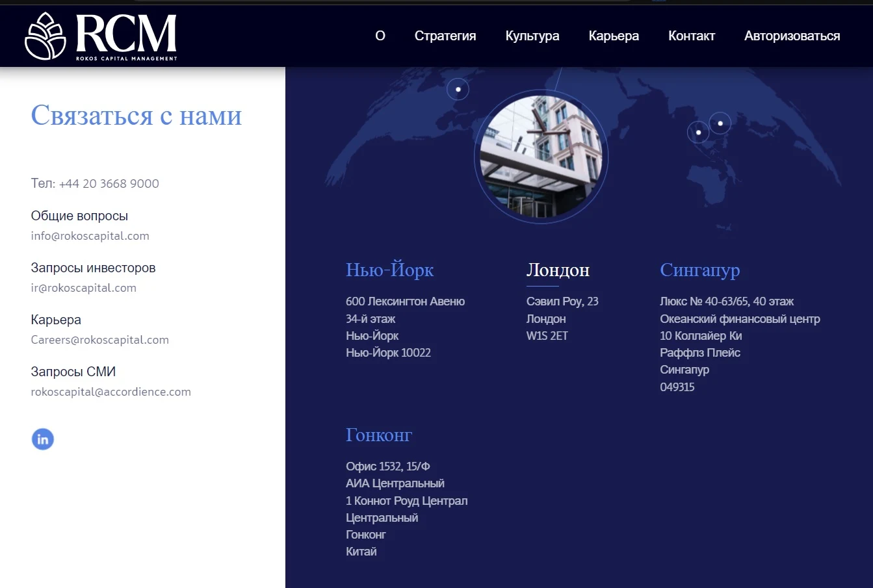The image size is (873, 588).
Task: Go to the Стратегия page
Action: click(x=445, y=36)
